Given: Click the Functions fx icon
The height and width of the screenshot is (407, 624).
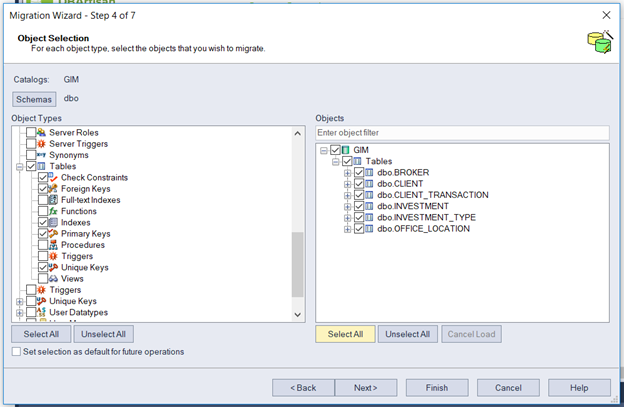Looking at the screenshot, I should coord(53,211).
